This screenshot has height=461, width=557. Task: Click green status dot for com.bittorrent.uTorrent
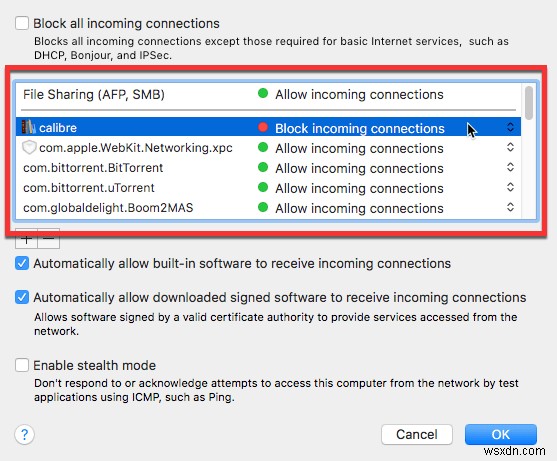click(263, 187)
